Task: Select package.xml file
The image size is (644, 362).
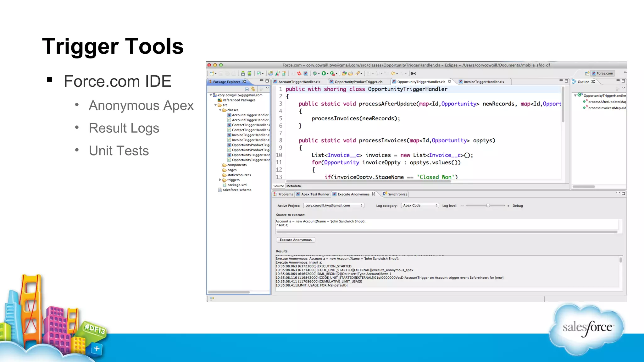Action: (x=235, y=185)
